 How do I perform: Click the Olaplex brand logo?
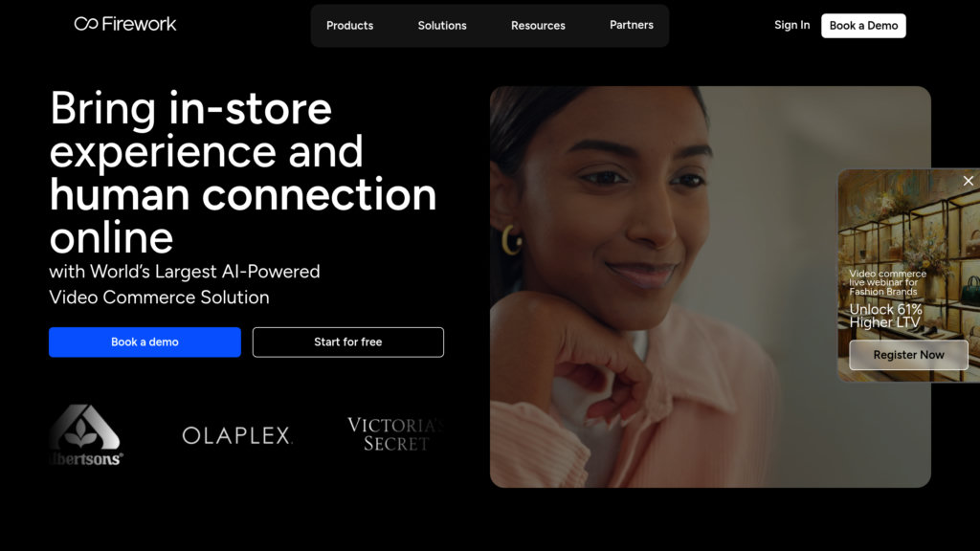click(237, 435)
